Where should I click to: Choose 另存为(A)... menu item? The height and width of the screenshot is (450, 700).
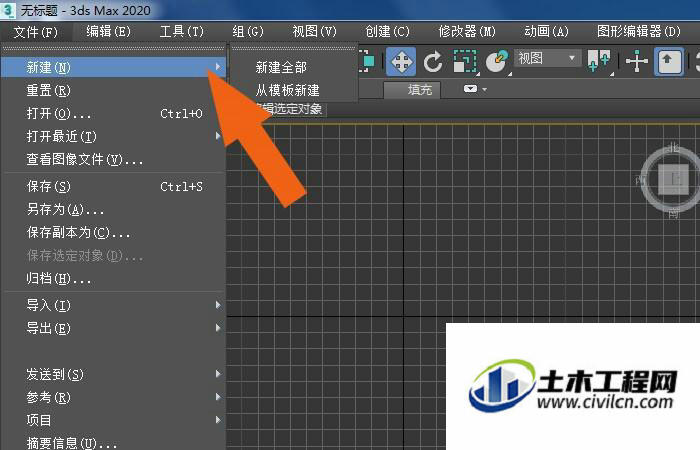point(113,209)
